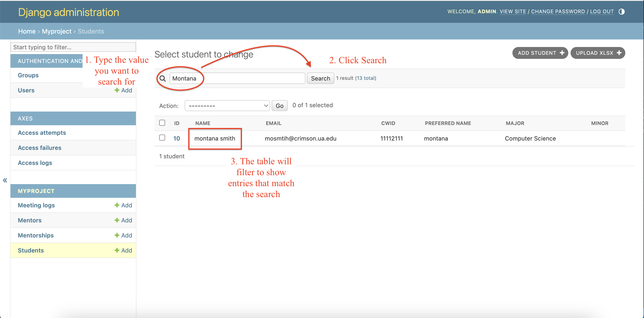Image resolution: width=644 pixels, height=318 pixels.
Task: Select Students in the MYPROJECT sidebar
Action: click(31, 250)
